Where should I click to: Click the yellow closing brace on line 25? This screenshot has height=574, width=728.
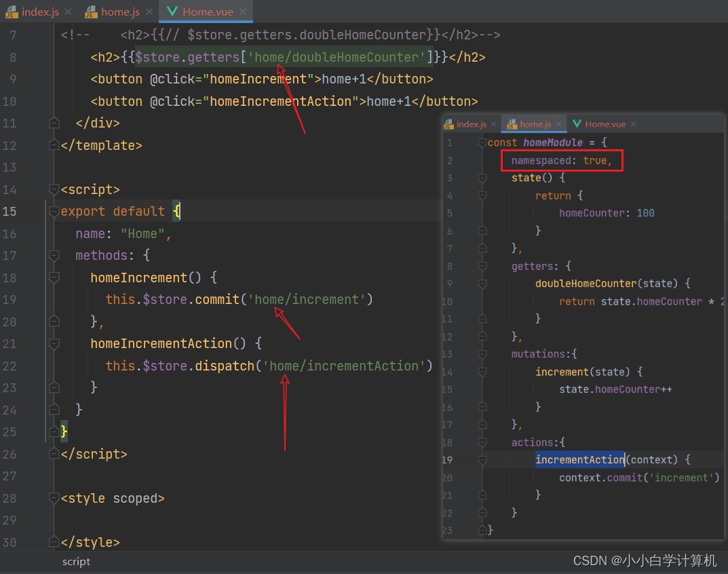[64, 432]
